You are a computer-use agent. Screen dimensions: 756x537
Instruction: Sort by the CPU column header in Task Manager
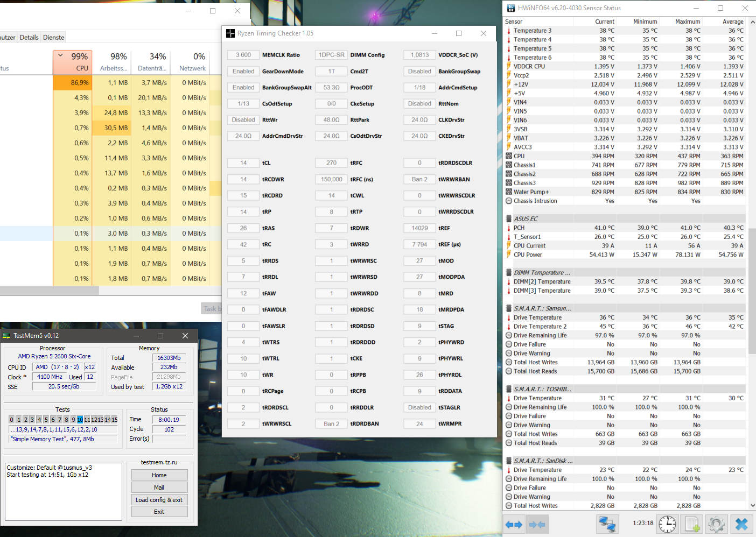click(73, 62)
